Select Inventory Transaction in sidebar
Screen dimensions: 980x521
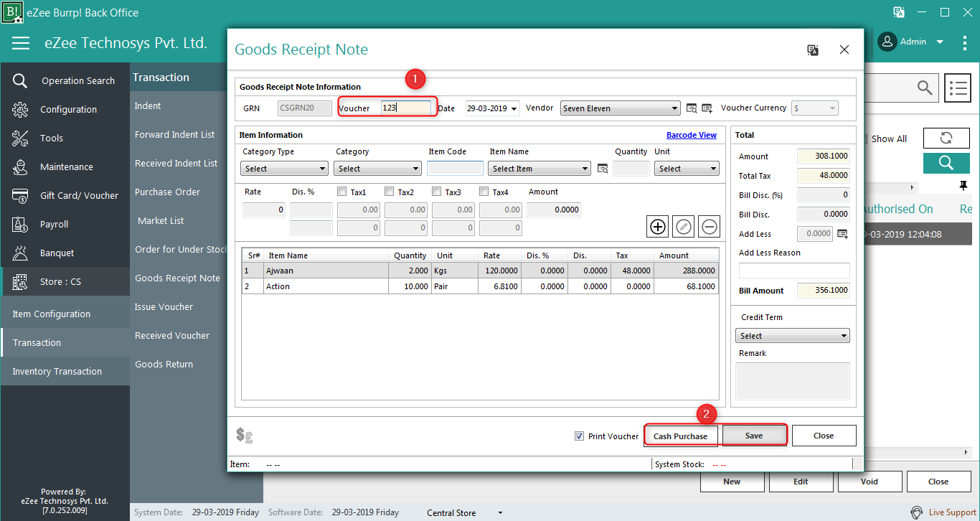pyautogui.click(x=65, y=371)
